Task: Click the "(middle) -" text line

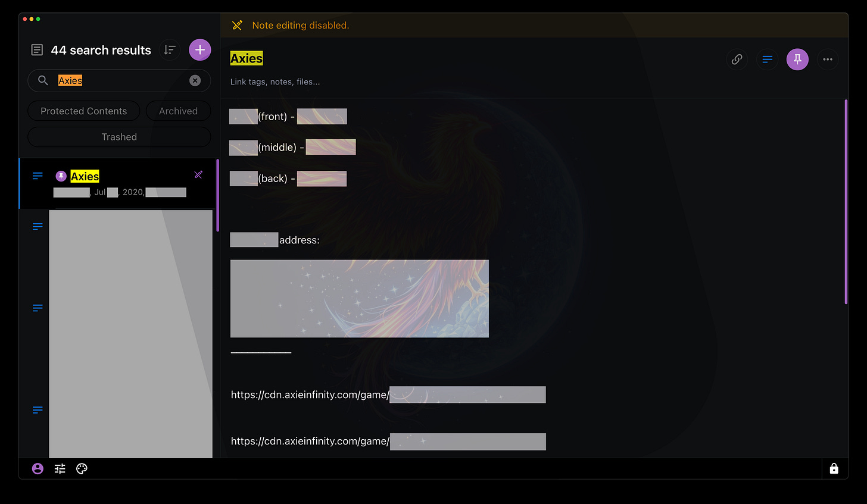Action: (x=281, y=148)
